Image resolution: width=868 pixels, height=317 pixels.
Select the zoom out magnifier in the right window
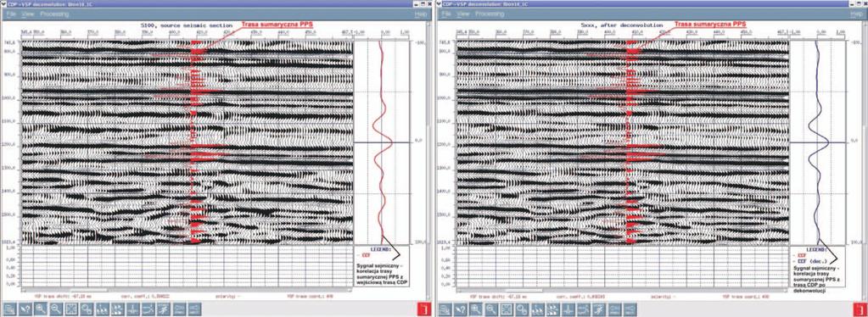[491, 309]
